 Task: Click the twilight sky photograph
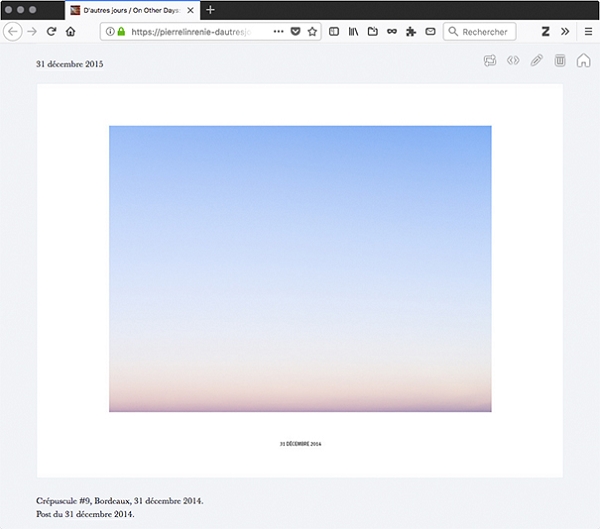300,268
